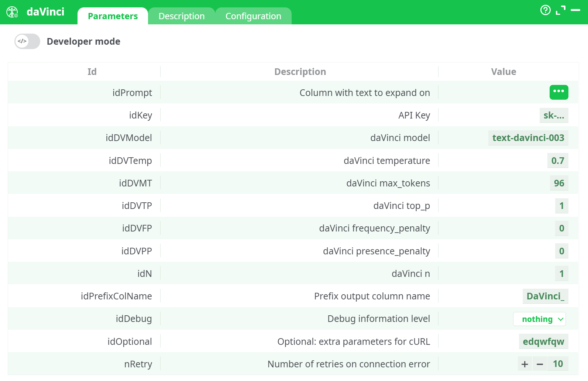Decrease nRetry with the minus button
The image size is (588, 381).
click(540, 364)
